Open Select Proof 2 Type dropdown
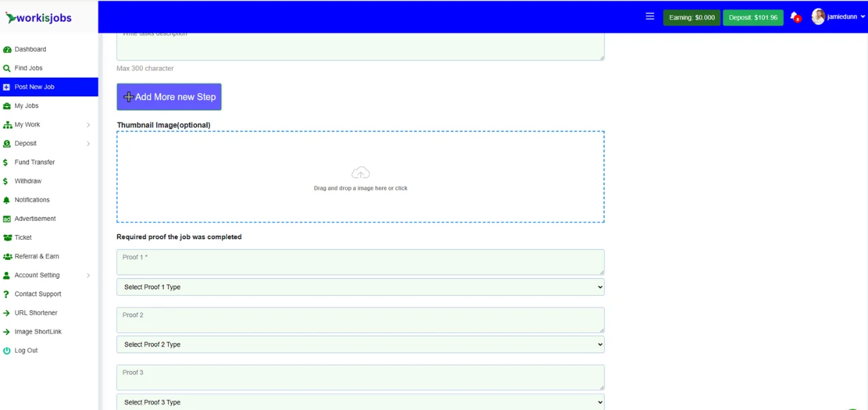This screenshot has width=868, height=410. coord(360,344)
